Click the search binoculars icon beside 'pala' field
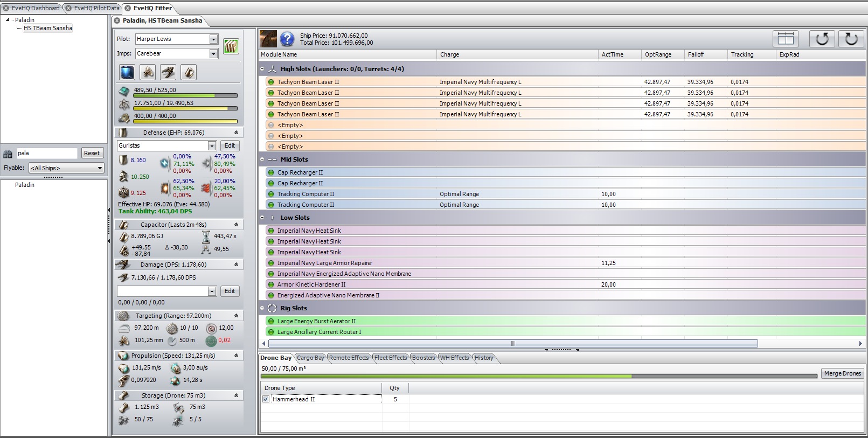This screenshot has height=438, width=868. click(x=8, y=154)
